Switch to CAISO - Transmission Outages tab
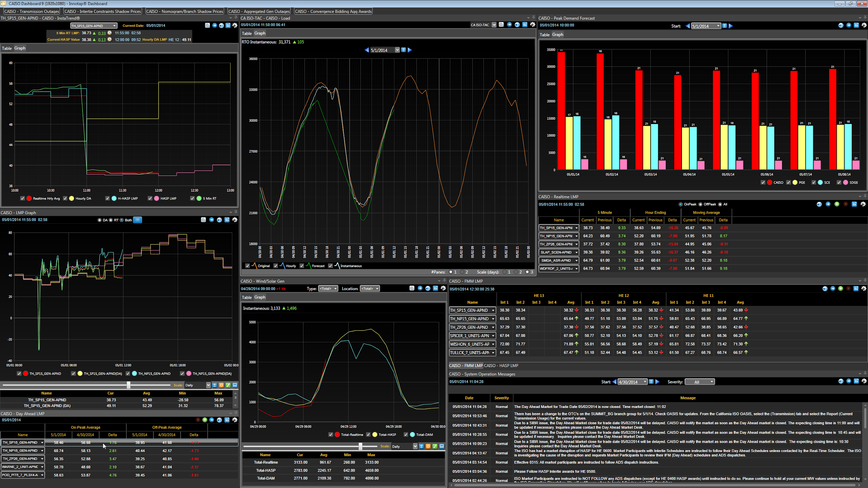The image size is (868, 488). click(x=31, y=11)
